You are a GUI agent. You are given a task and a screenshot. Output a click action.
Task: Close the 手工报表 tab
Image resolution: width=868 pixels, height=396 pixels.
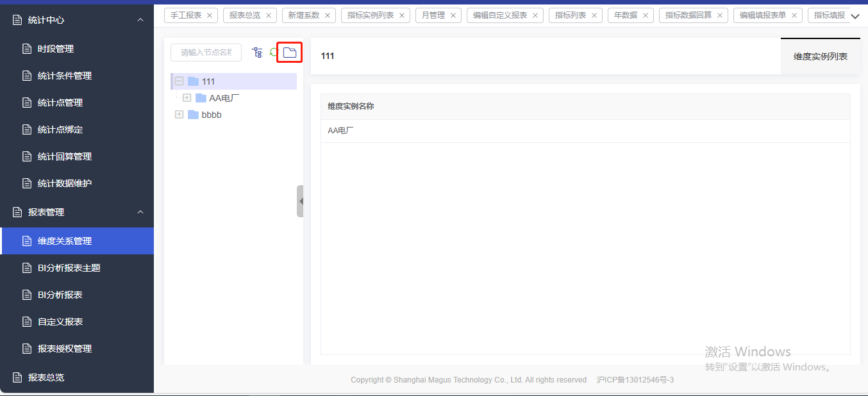[210, 15]
